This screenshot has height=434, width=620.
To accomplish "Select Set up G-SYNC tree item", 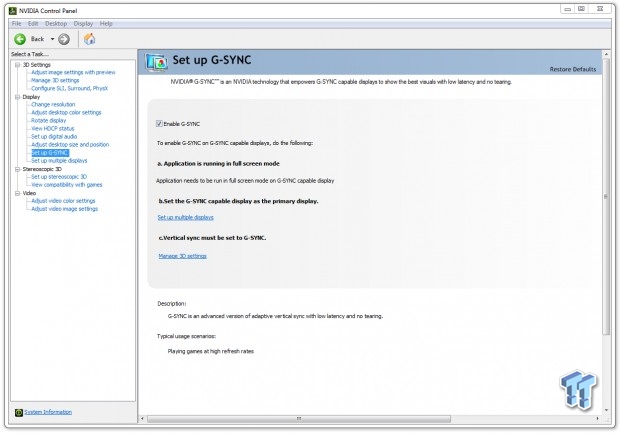I will (50, 153).
